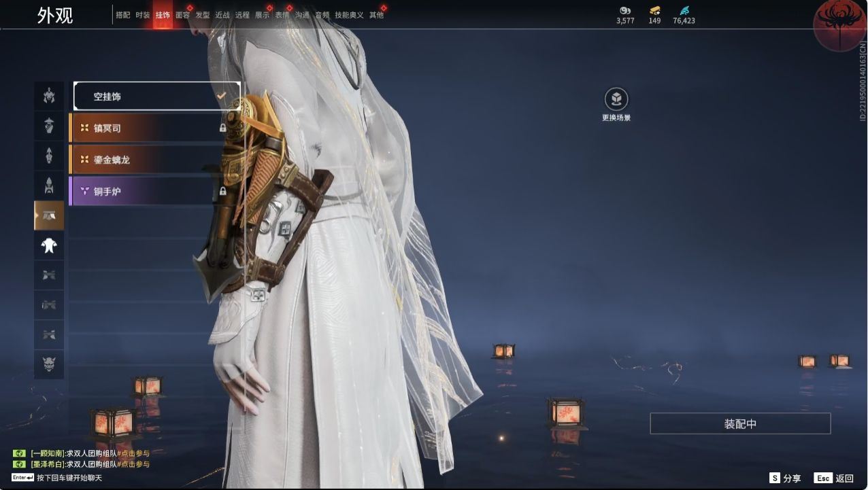
Task: Select the white robe outfit icon in sidebar
Action: (x=49, y=245)
